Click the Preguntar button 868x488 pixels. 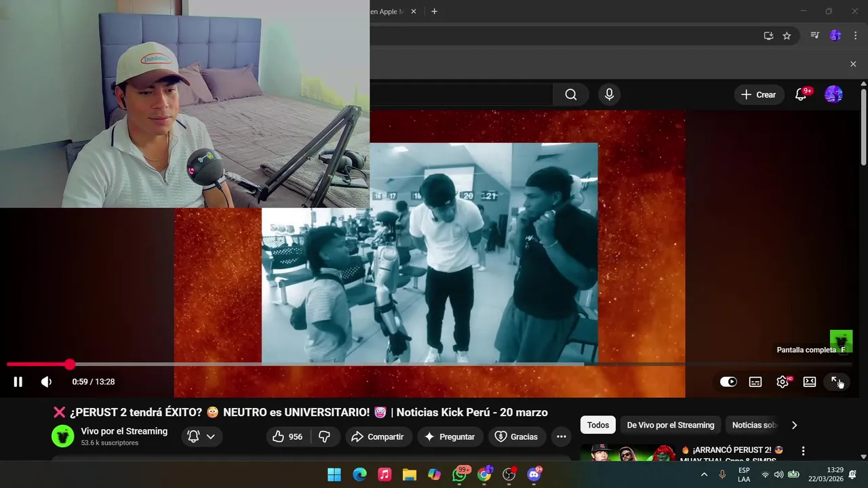[x=450, y=436]
